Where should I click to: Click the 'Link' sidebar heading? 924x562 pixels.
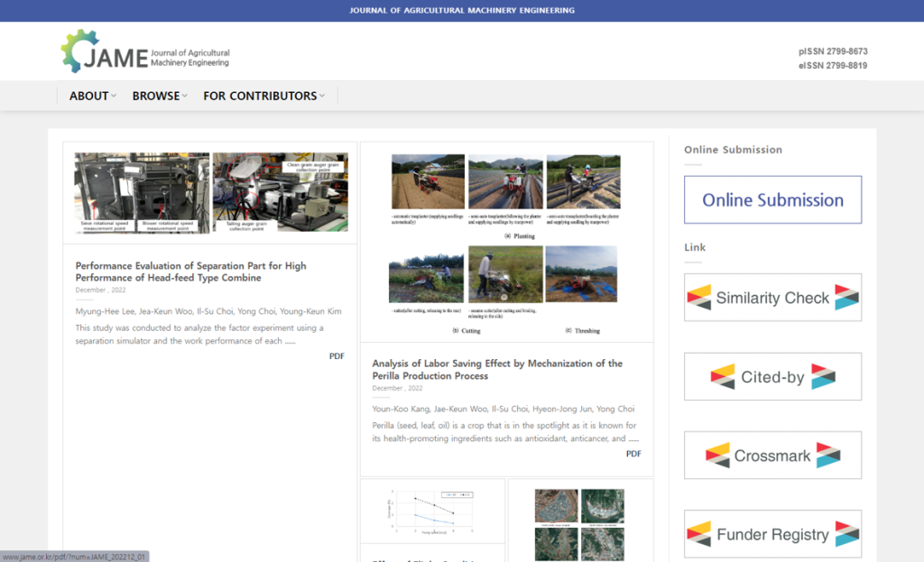point(695,247)
